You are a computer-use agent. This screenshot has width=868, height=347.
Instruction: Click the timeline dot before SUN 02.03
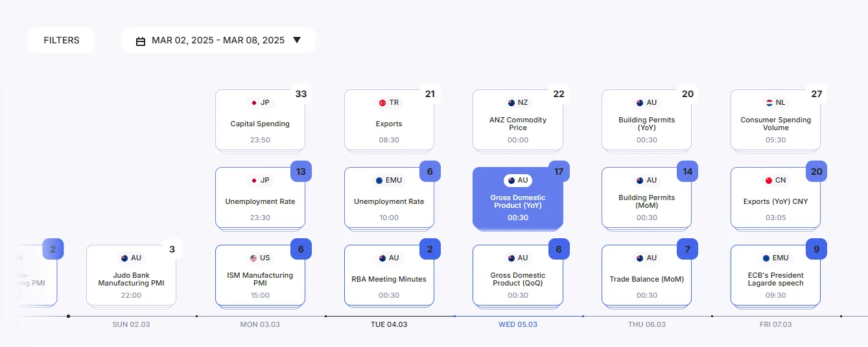pyautogui.click(x=68, y=317)
